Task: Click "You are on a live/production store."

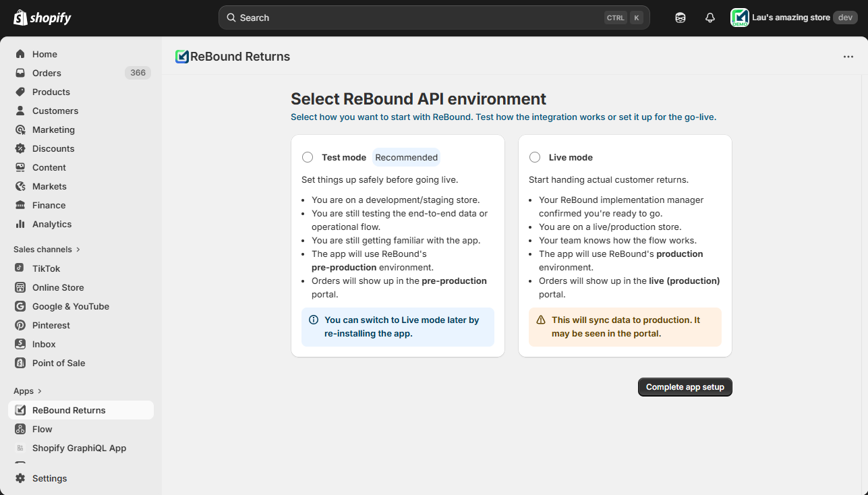Action: 610,227
